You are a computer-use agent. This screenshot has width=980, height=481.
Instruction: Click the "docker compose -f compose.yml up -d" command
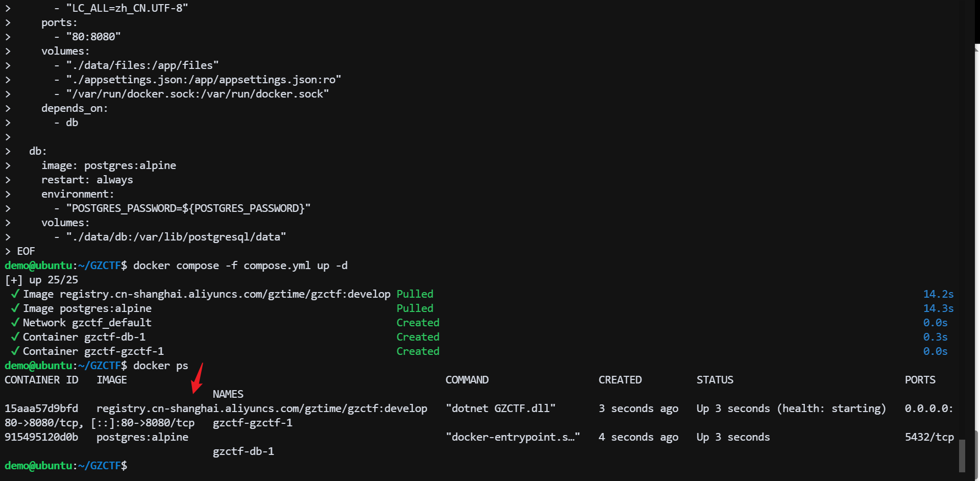pyautogui.click(x=240, y=266)
